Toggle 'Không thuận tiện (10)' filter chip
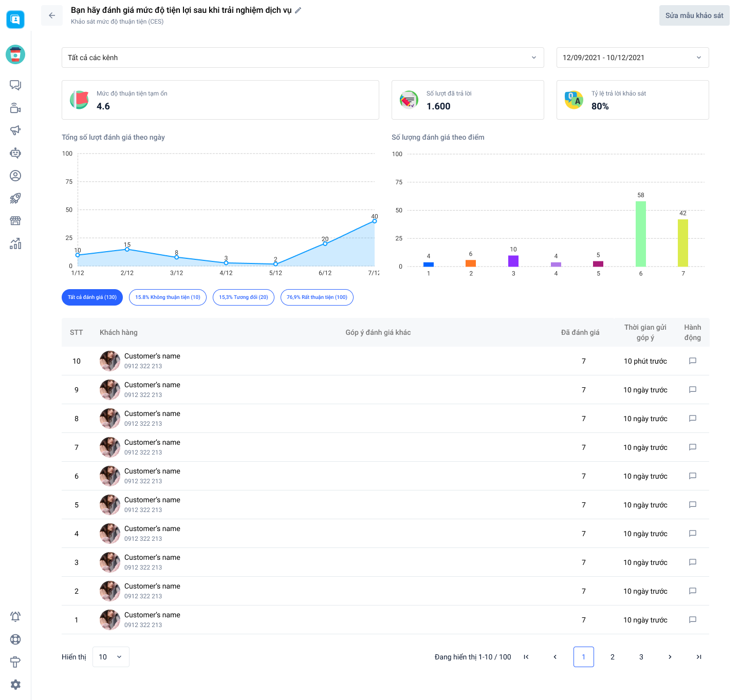 click(168, 297)
